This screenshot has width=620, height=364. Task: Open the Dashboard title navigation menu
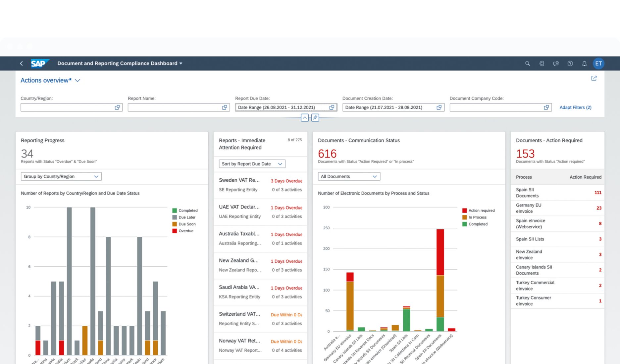click(x=181, y=64)
